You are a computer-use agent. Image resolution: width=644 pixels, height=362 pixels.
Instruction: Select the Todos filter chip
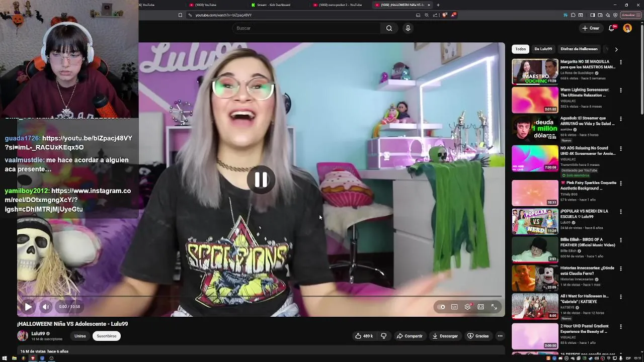pyautogui.click(x=521, y=49)
